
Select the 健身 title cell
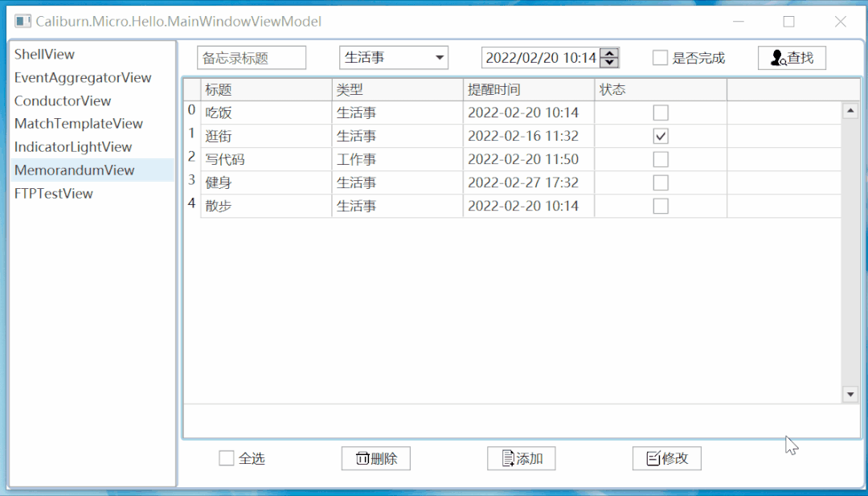tap(266, 182)
